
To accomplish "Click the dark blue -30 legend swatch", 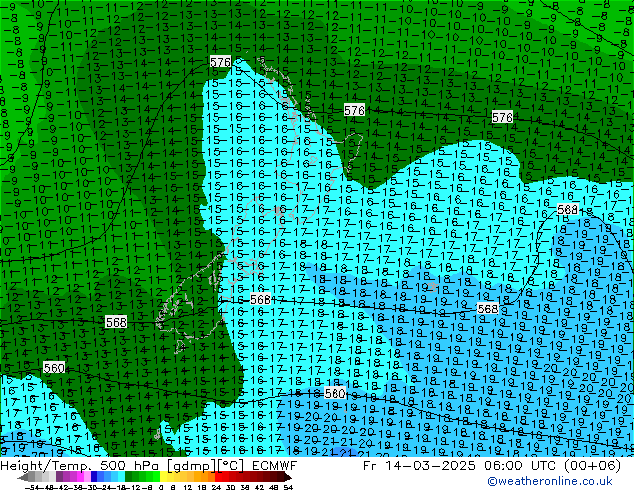I will (x=94, y=477).
